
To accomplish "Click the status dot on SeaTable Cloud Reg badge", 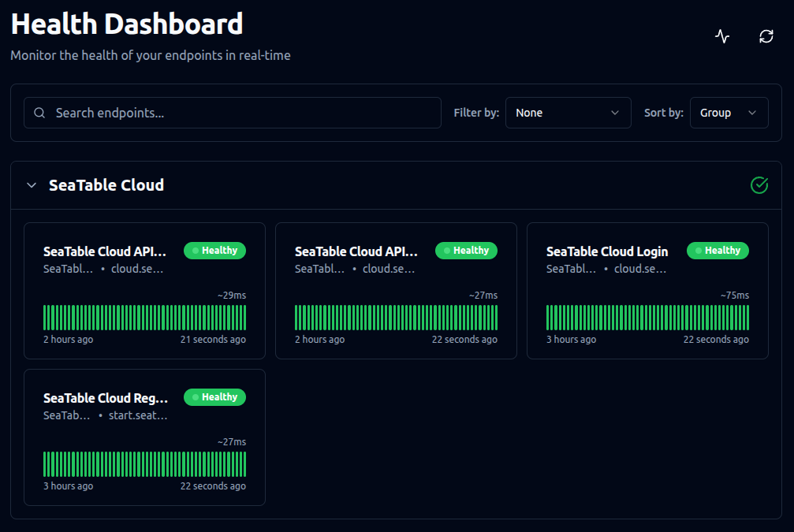I will point(196,397).
